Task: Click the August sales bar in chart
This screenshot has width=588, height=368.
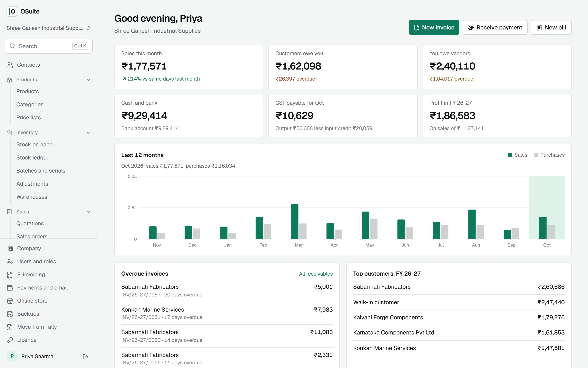Action: (472, 224)
